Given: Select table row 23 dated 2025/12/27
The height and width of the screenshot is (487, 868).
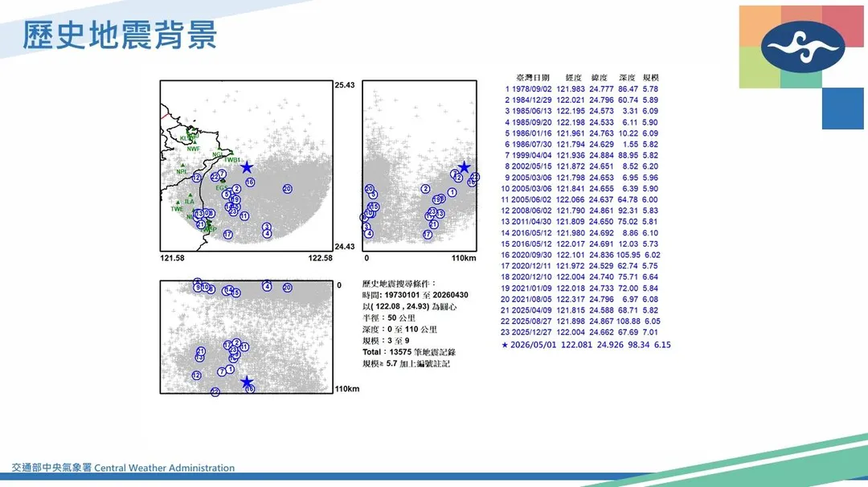Looking at the screenshot, I should (579, 332).
